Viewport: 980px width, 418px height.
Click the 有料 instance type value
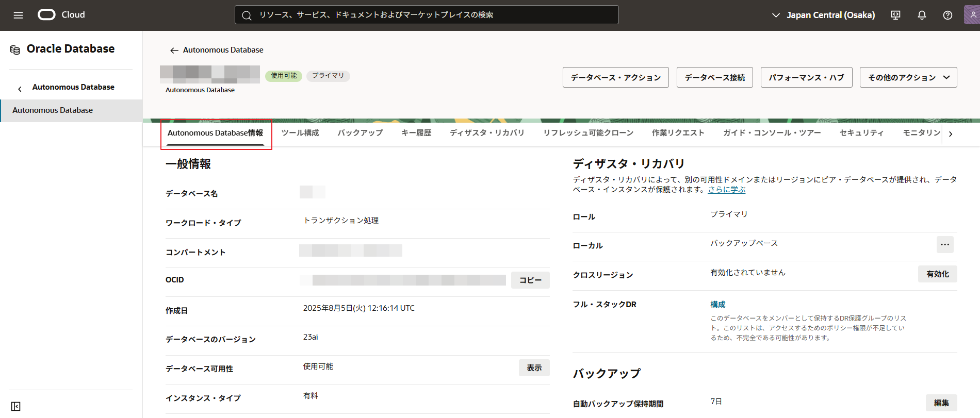tap(311, 396)
